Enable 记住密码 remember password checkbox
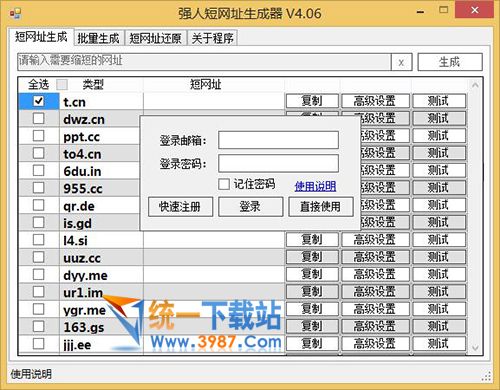Viewport: 500px width, 390px height. [224, 184]
